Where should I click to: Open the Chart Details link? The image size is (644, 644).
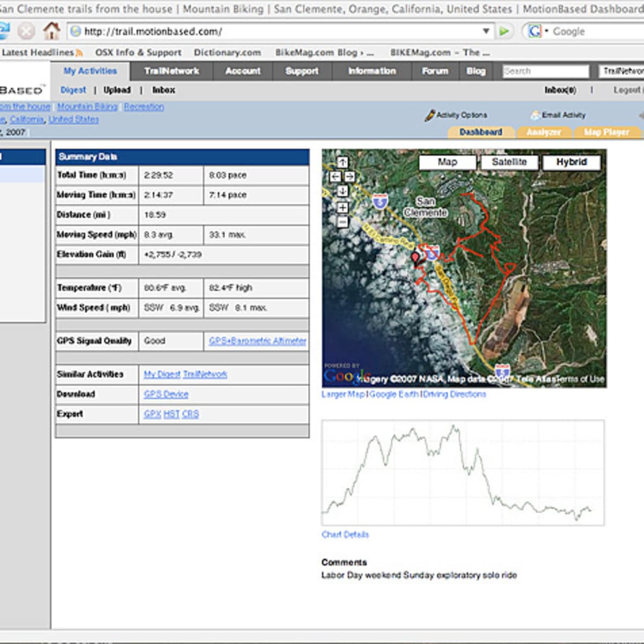pyautogui.click(x=345, y=535)
